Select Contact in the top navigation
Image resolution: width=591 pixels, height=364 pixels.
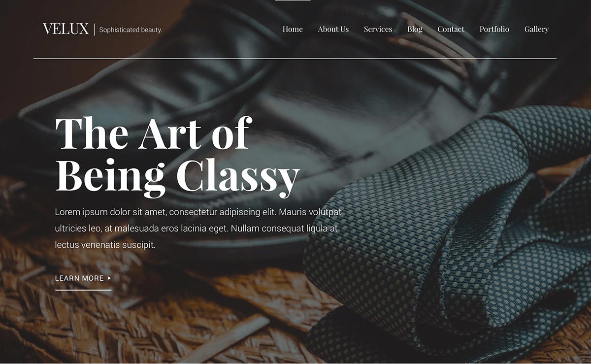point(451,29)
